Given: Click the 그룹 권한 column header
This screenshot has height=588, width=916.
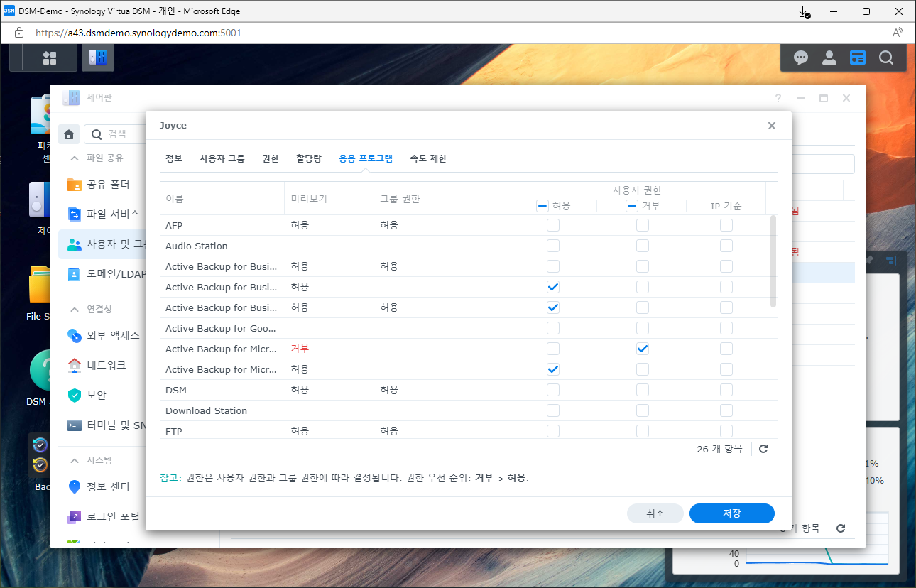Looking at the screenshot, I should (441, 199).
